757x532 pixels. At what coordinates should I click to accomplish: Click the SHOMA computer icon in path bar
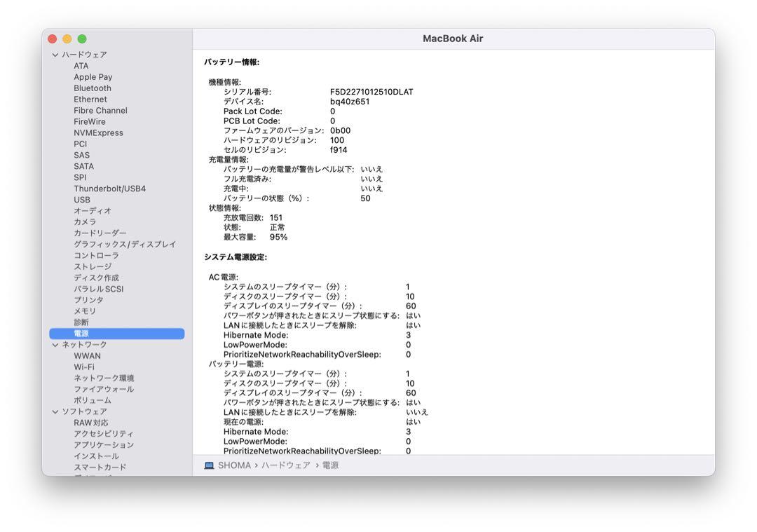click(x=209, y=465)
